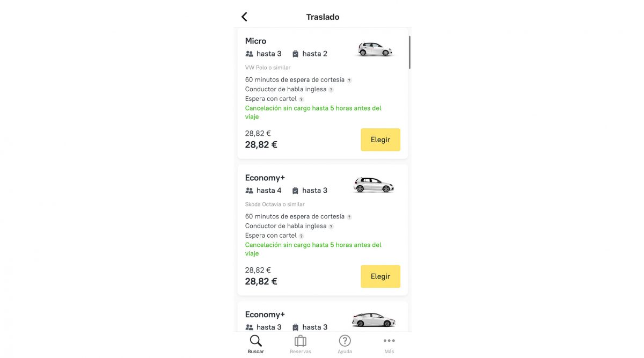Click the vertical scrollbar on the list
This screenshot has width=644, height=358.
point(409,52)
